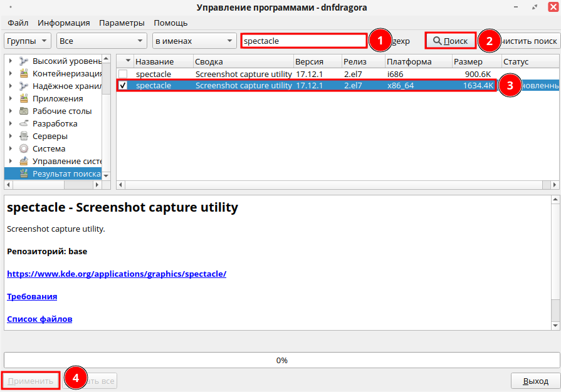Open the Параметры menu
561x392 pixels.
[122, 23]
